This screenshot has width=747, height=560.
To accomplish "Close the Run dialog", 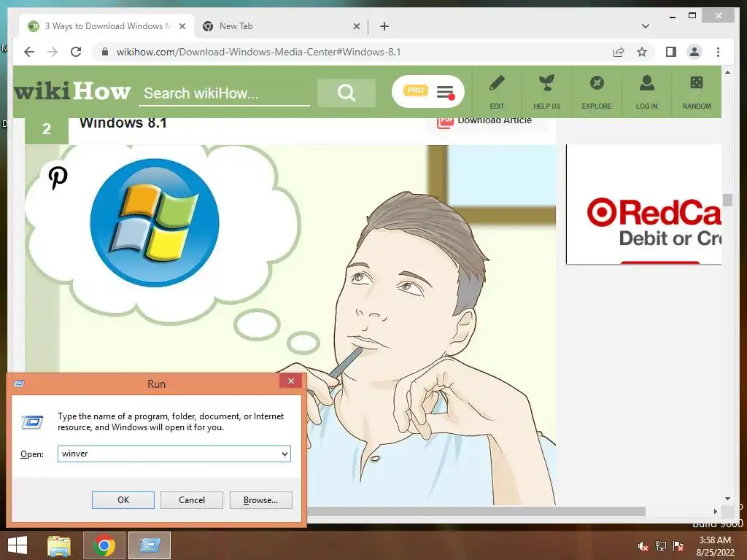I will pyautogui.click(x=290, y=381).
